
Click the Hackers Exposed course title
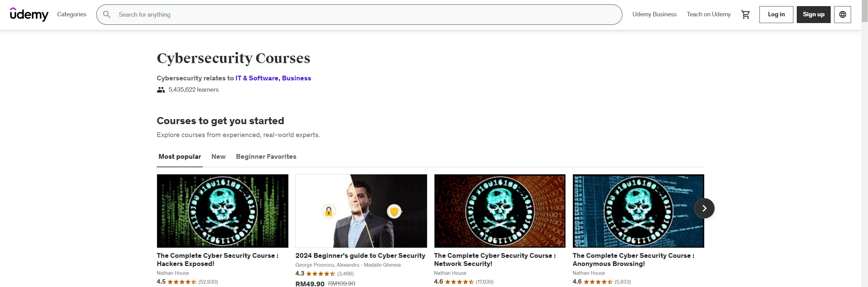coord(217,260)
